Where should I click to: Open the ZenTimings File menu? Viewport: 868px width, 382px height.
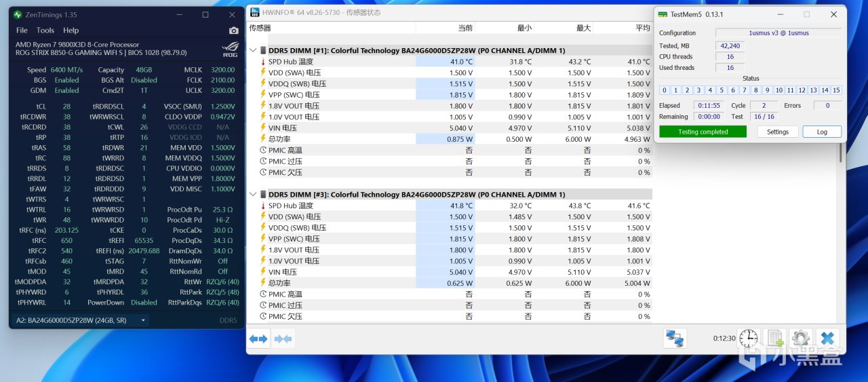[22, 31]
